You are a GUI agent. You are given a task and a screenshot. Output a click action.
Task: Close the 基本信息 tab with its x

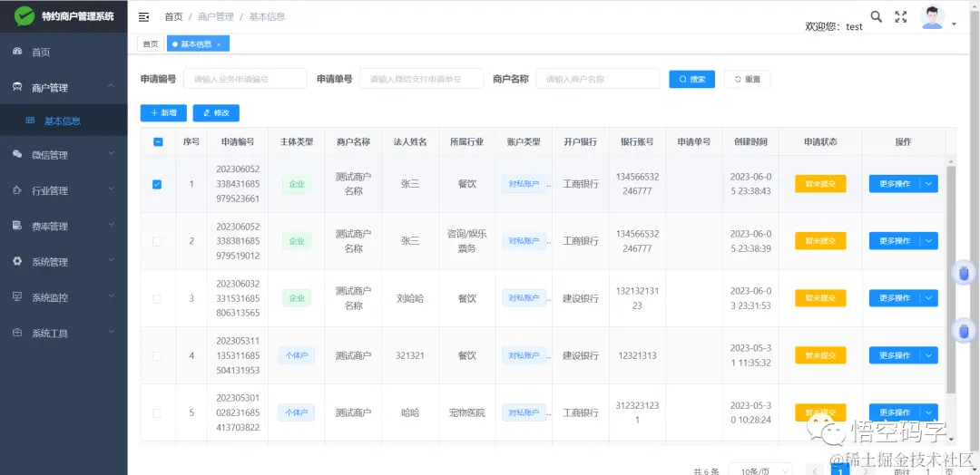coord(219,44)
